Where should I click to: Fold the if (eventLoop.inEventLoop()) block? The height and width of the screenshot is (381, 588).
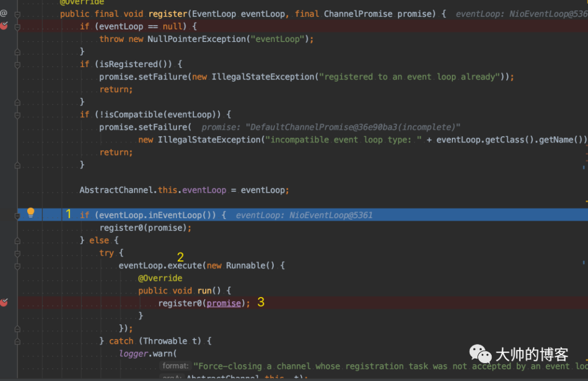(x=17, y=216)
